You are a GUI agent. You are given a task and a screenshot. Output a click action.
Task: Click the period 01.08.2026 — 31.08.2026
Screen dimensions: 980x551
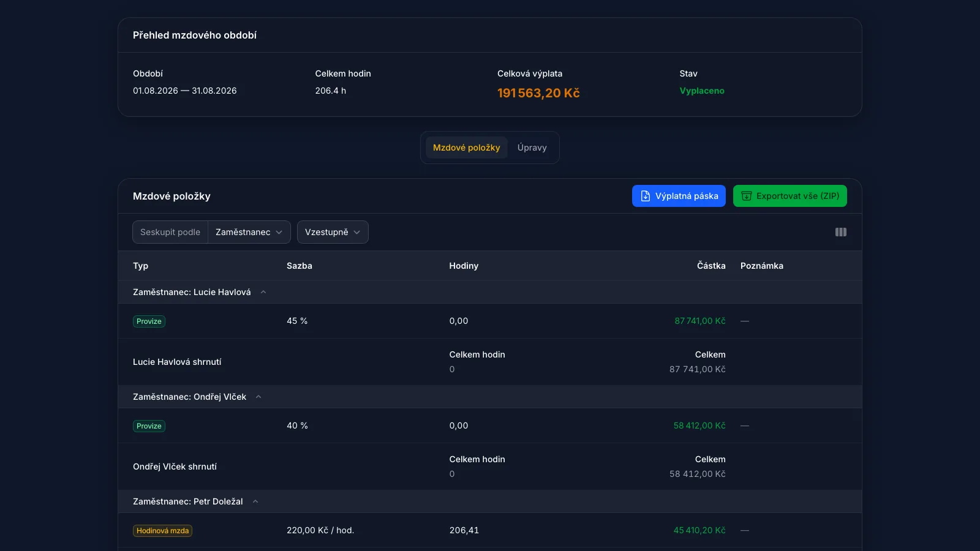[185, 91]
